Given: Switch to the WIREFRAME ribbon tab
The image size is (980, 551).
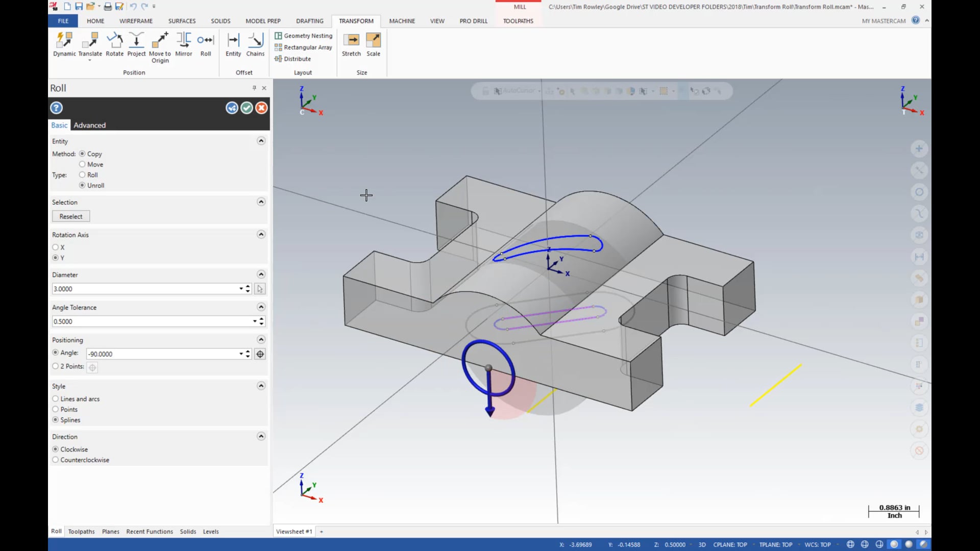Looking at the screenshot, I should (136, 21).
